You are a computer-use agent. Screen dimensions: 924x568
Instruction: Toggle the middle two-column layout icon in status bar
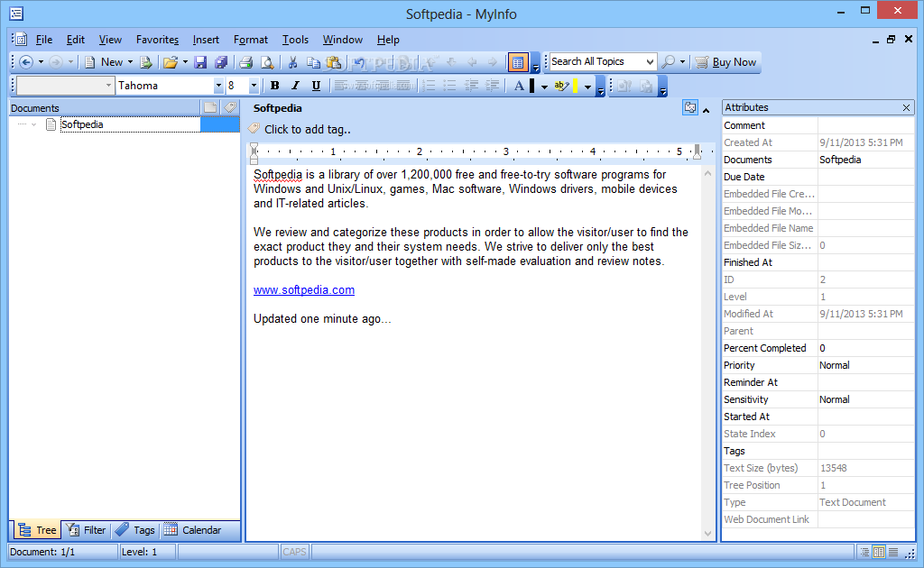(879, 552)
